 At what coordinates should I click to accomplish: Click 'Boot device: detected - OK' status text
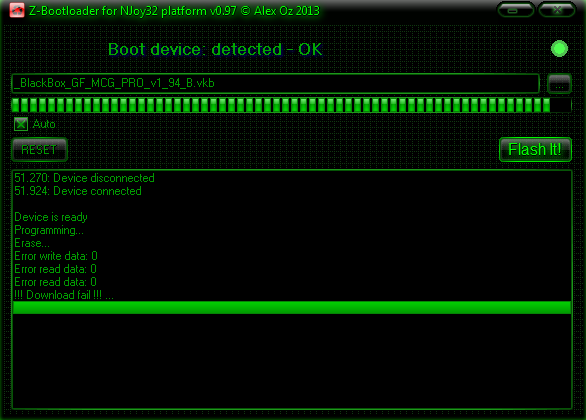coord(215,49)
